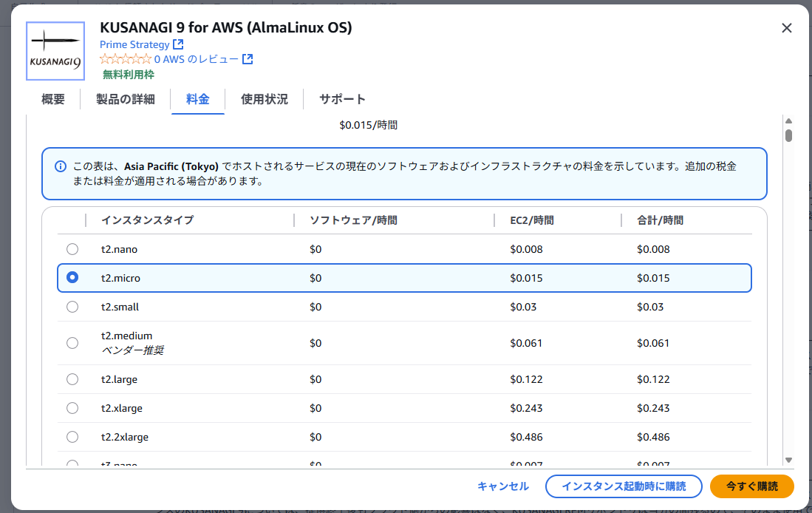Switch to the 概要 tab

52,99
